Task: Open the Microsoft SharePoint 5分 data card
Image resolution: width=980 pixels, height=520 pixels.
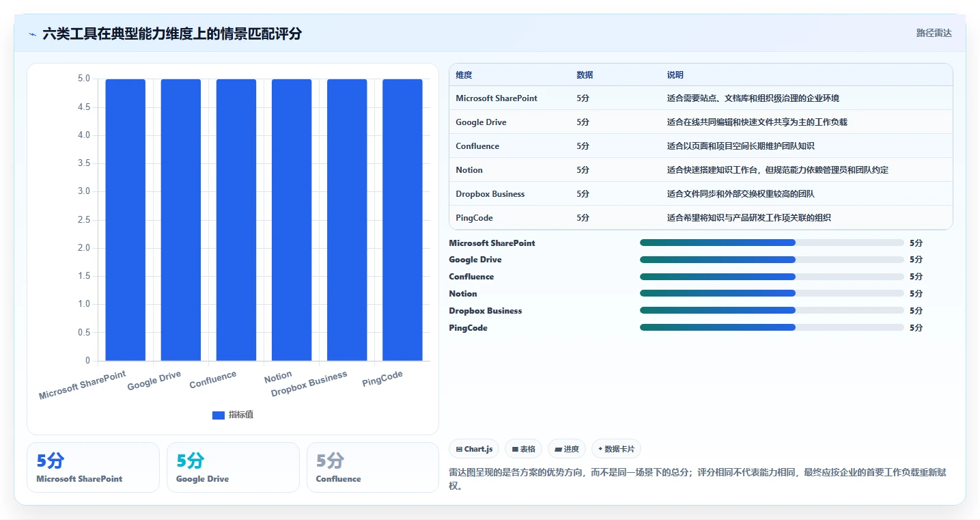Action: click(93, 467)
